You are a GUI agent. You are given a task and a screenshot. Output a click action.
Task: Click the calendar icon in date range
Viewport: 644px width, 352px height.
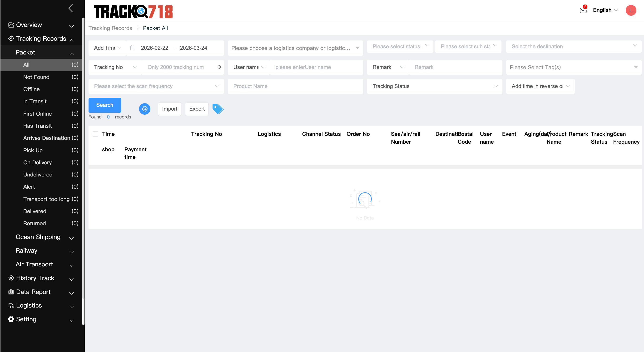[x=133, y=48]
